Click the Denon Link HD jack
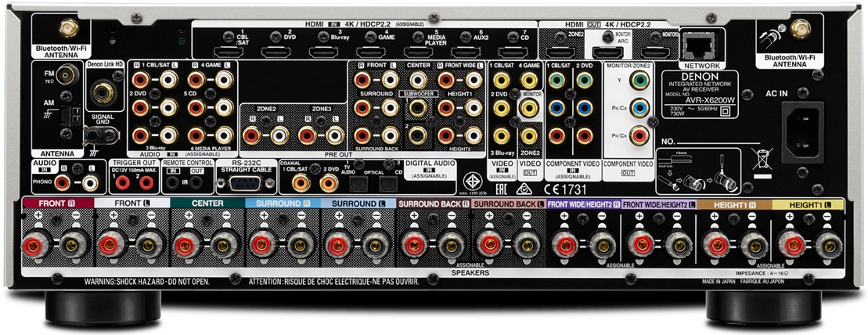The image size is (868, 335). [103, 94]
